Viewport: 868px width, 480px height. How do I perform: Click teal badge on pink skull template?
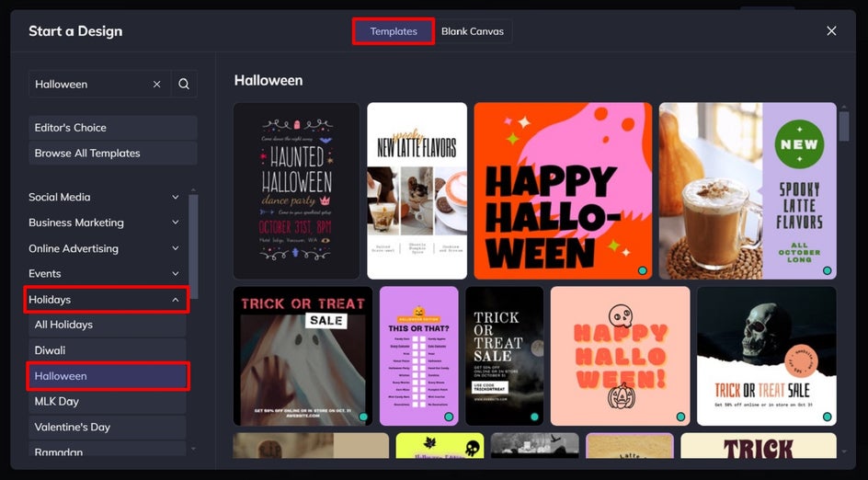(x=680, y=417)
